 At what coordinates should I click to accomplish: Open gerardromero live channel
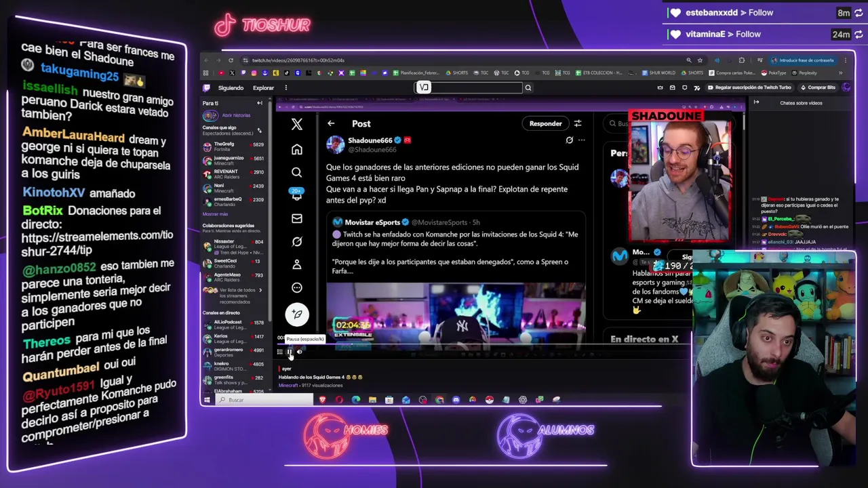(x=234, y=352)
